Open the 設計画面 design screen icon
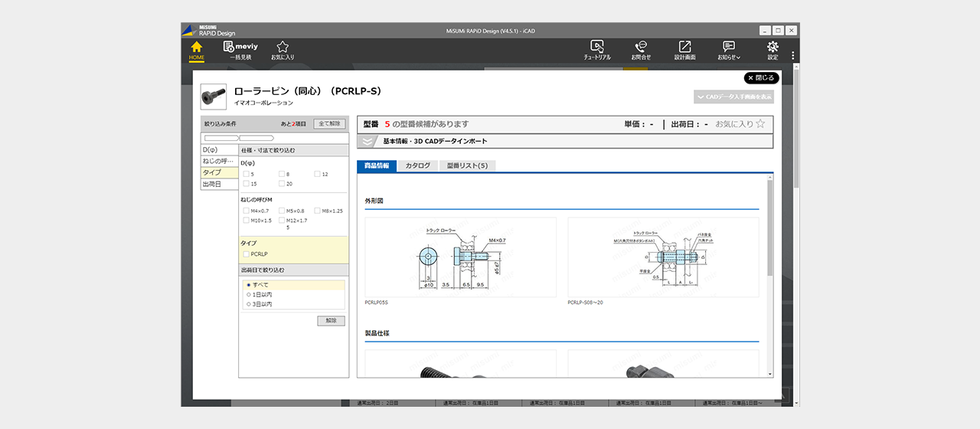The height and width of the screenshot is (429, 980). 684,50
